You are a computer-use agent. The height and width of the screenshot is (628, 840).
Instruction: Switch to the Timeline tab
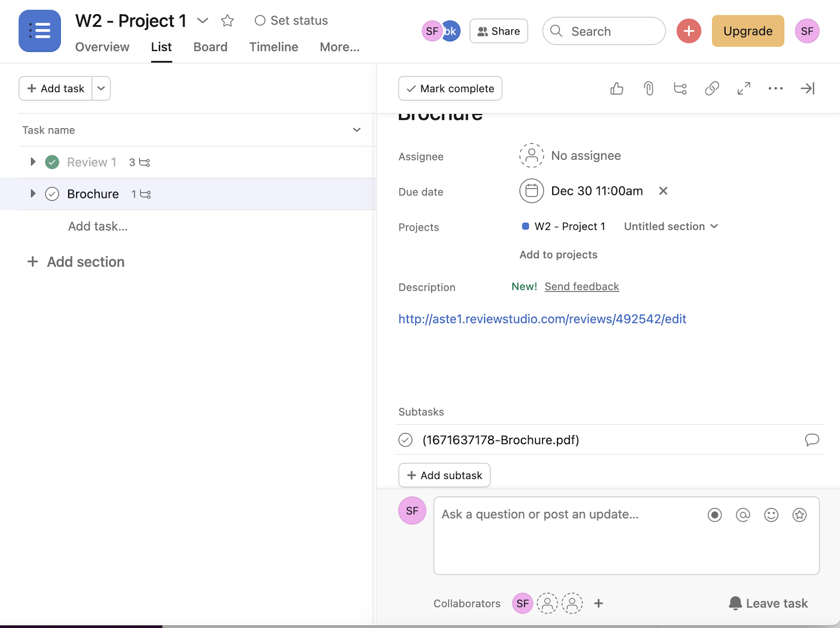tap(274, 47)
